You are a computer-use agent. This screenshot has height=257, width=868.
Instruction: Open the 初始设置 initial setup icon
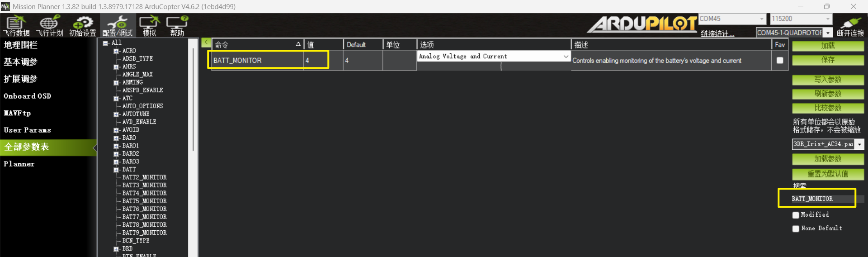[x=82, y=26]
